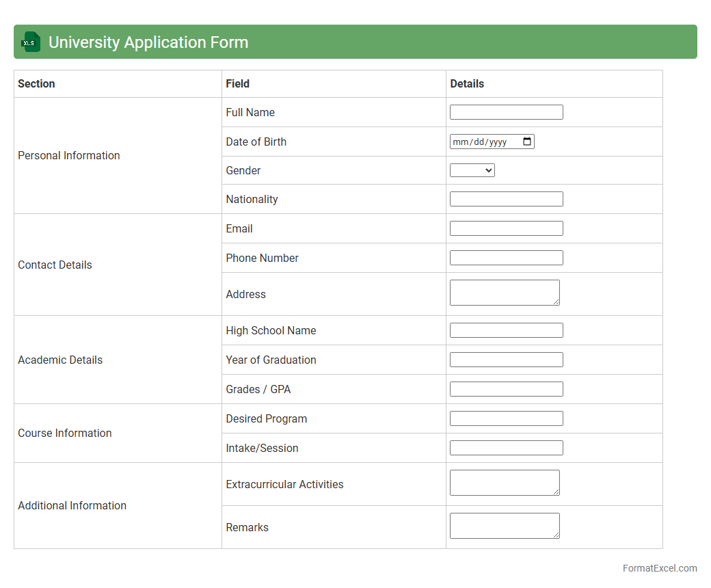This screenshot has height=588, width=711.
Task: Open the calendar picker in Date of Birth
Action: [526, 142]
